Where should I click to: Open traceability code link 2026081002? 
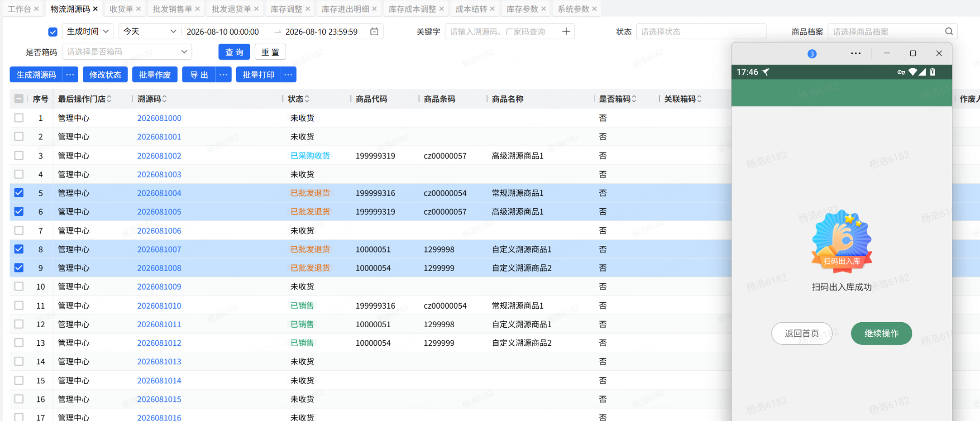(x=159, y=156)
